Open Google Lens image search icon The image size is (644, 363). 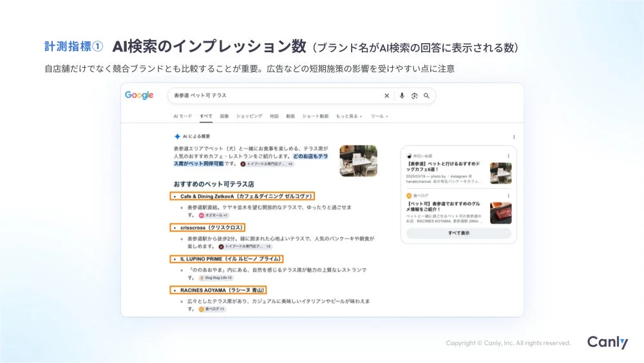click(414, 96)
